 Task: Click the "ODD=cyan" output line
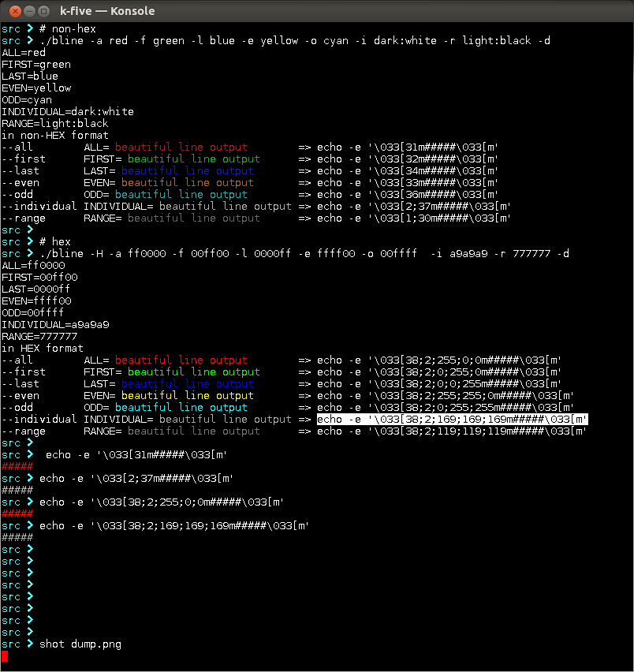click(x=27, y=100)
